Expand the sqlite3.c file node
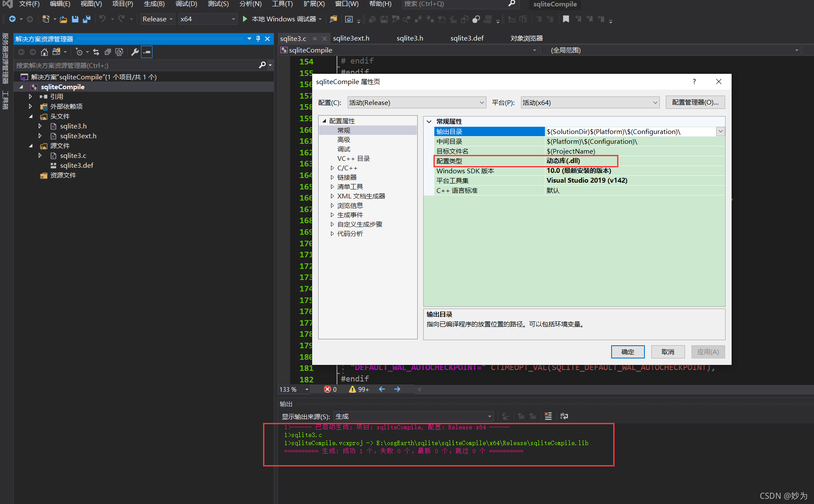 coord(40,155)
